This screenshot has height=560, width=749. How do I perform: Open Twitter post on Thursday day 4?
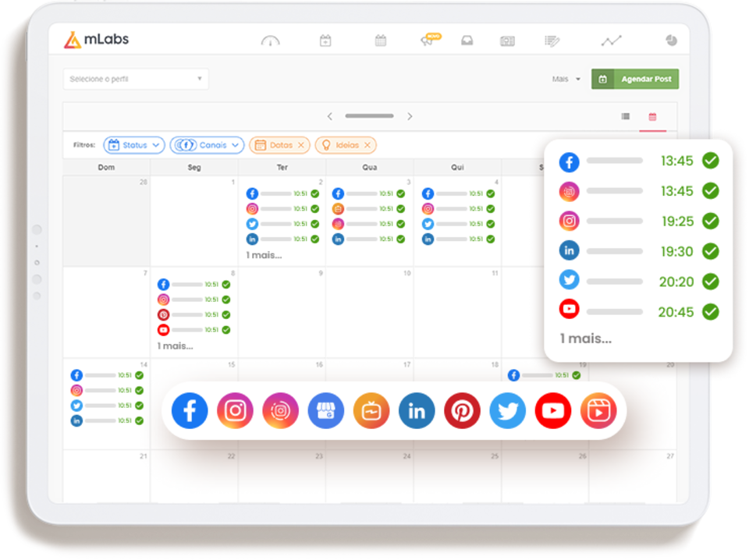coord(458,224)
